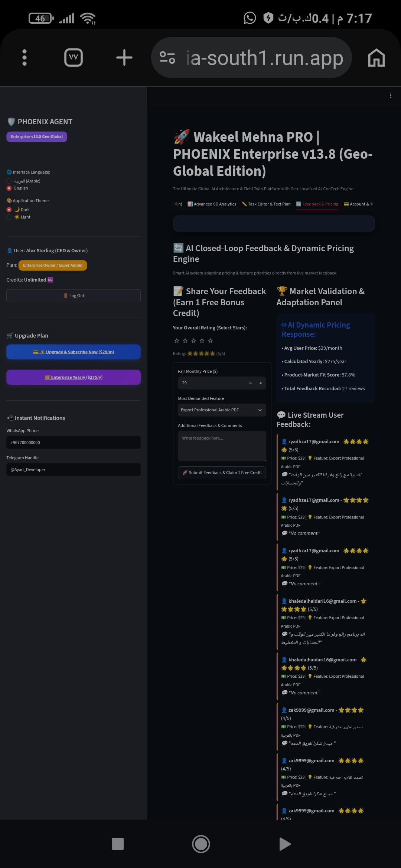401x868 pixels.
Task: Expand the Most Demanded Feature dropdown
Action: pyautogui.click(x=222, y=410)
